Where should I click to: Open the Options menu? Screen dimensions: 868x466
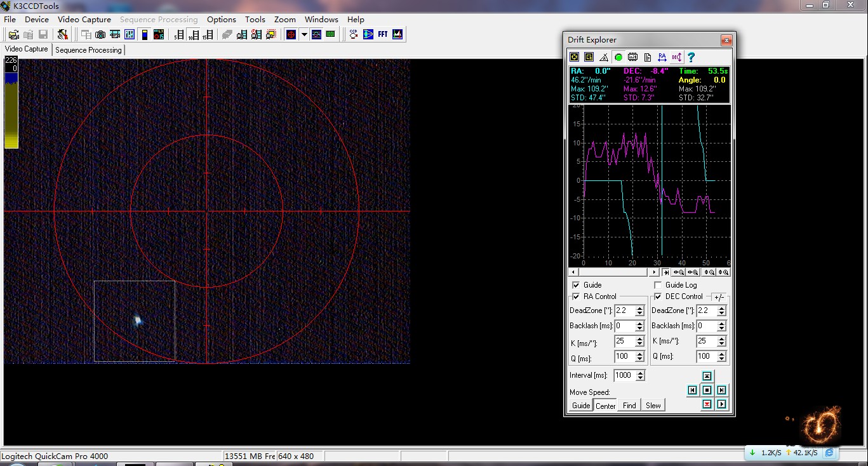pyautogui.click(x=222, y=20)
